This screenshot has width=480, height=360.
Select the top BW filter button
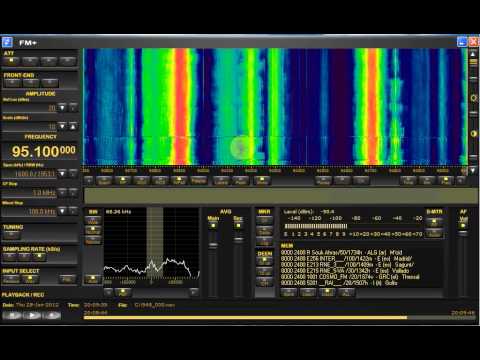pyautogui.click(x=93, y=220)
